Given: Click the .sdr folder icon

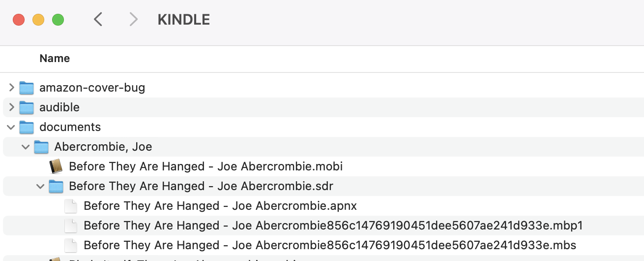Looking at the screenshot, I should pos(56,186).
